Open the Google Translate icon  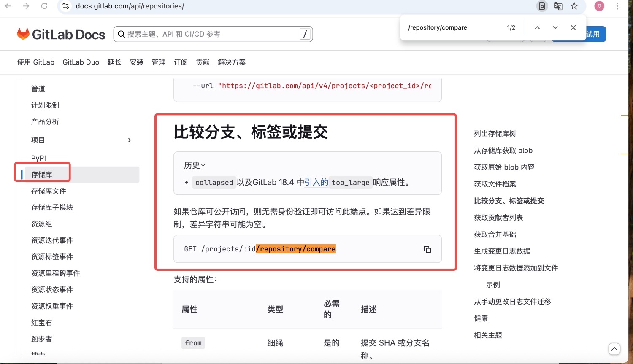558,6
